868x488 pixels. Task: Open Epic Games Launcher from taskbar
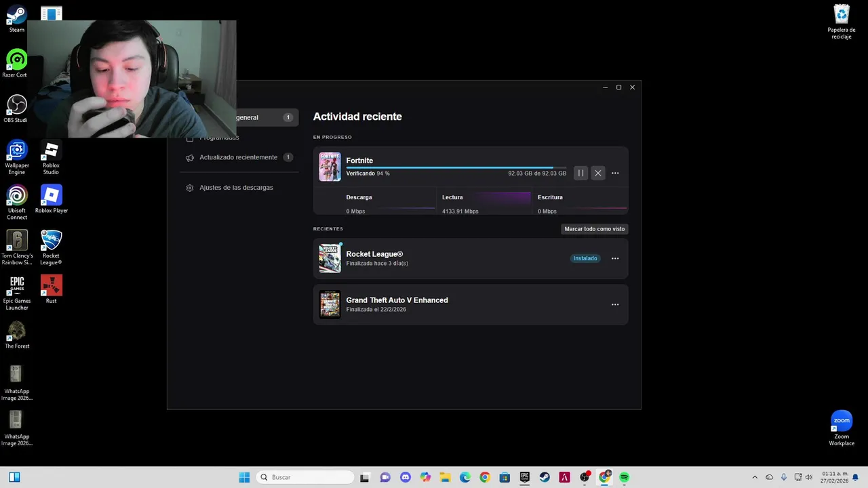(524, 477)
